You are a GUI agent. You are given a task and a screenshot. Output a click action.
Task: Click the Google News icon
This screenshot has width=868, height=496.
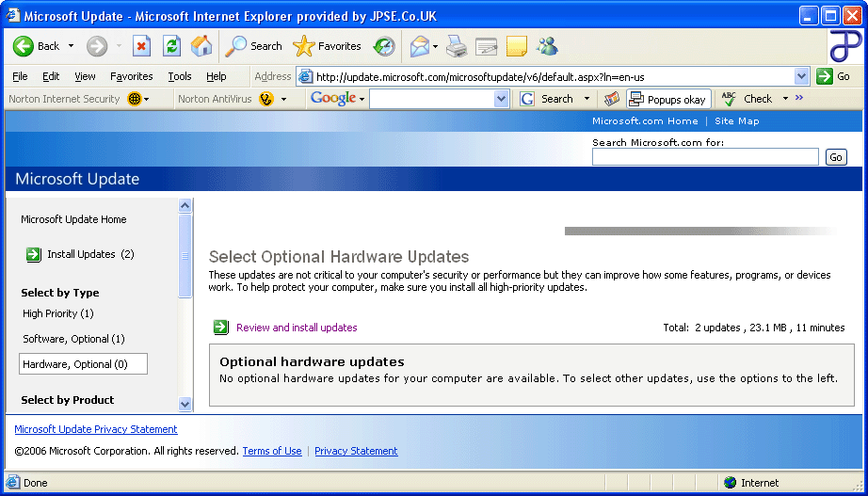coord(611,99)
